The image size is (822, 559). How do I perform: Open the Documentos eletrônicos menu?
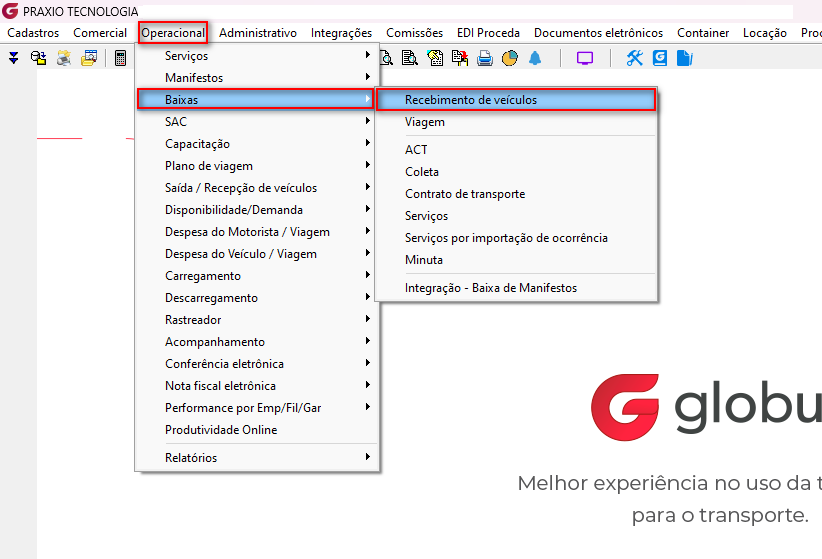(x=598, y=33)
